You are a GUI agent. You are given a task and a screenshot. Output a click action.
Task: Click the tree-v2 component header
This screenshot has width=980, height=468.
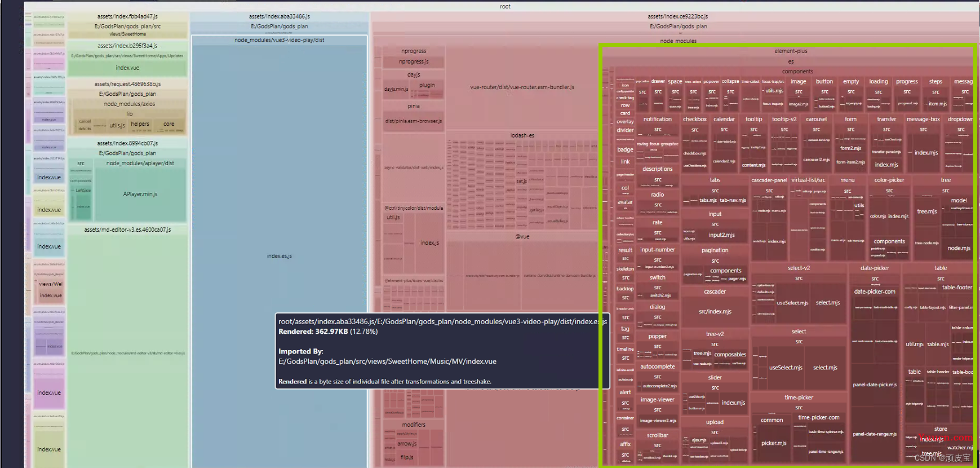[x=715, y=334]
